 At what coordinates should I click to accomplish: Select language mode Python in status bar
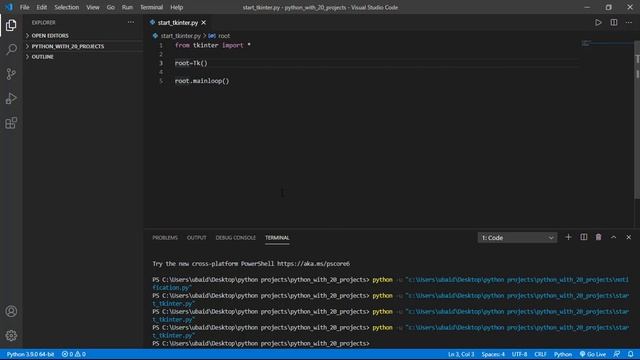(x=563, y=354)
